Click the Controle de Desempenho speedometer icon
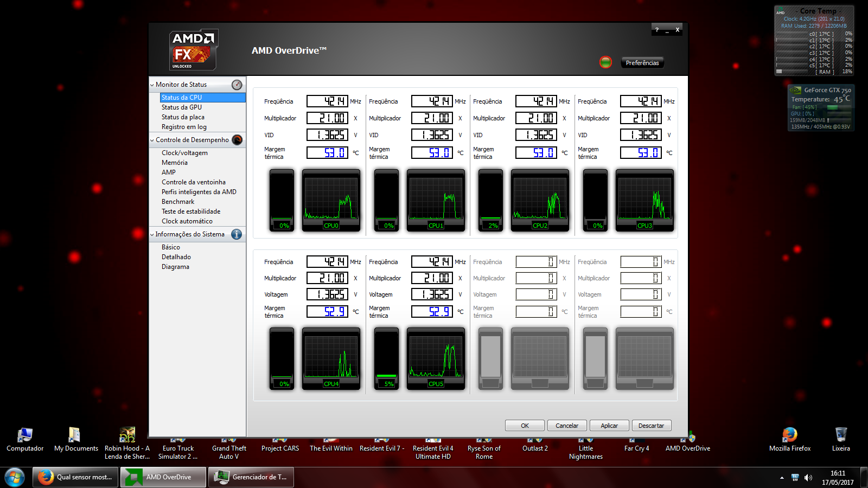 coord(237,140)
